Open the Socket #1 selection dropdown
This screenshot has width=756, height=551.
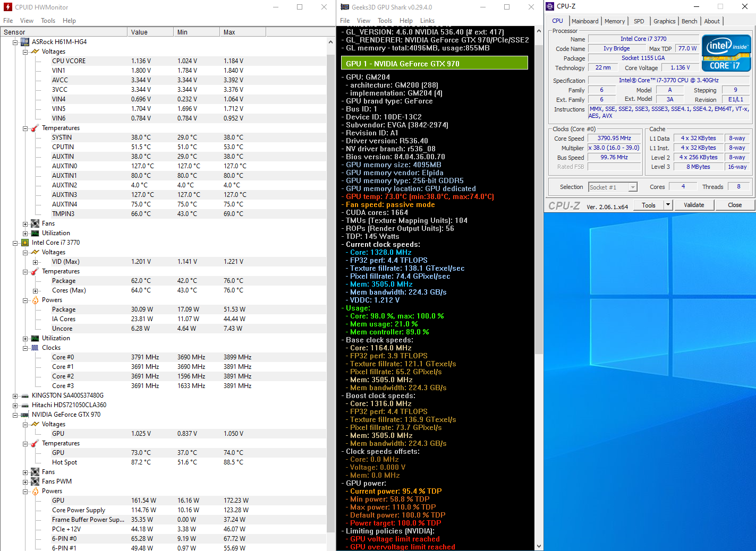(x=632, y=187)
